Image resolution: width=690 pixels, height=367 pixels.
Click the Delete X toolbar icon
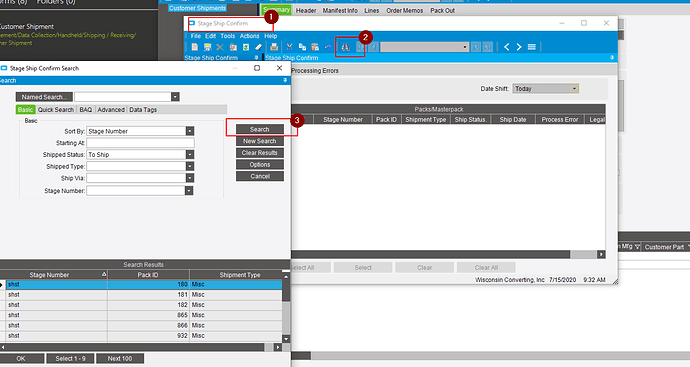tap(220, 47)
